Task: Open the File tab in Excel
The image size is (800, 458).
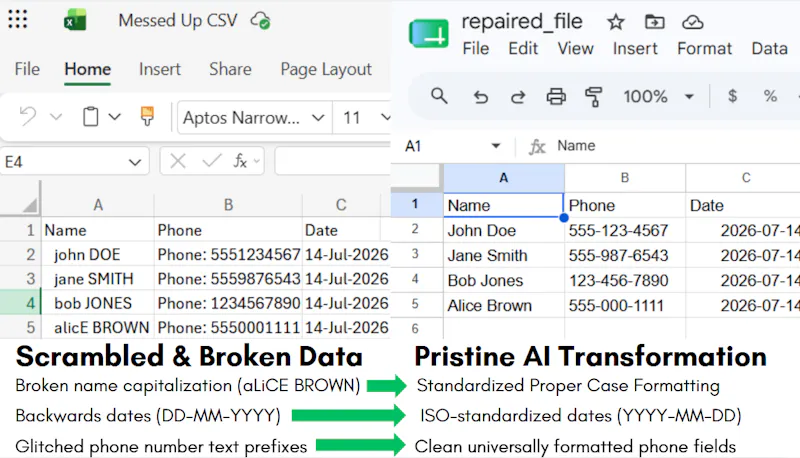Action: [27, 69]
